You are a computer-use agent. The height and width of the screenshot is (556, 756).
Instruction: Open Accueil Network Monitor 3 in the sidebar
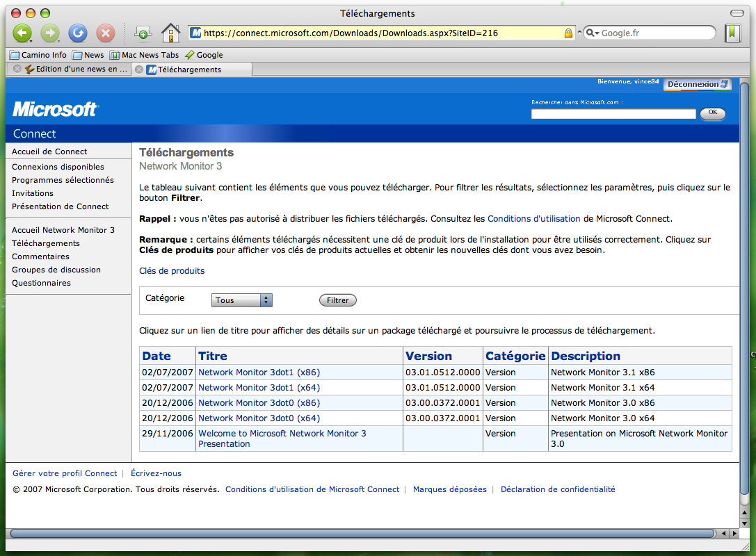63,229
